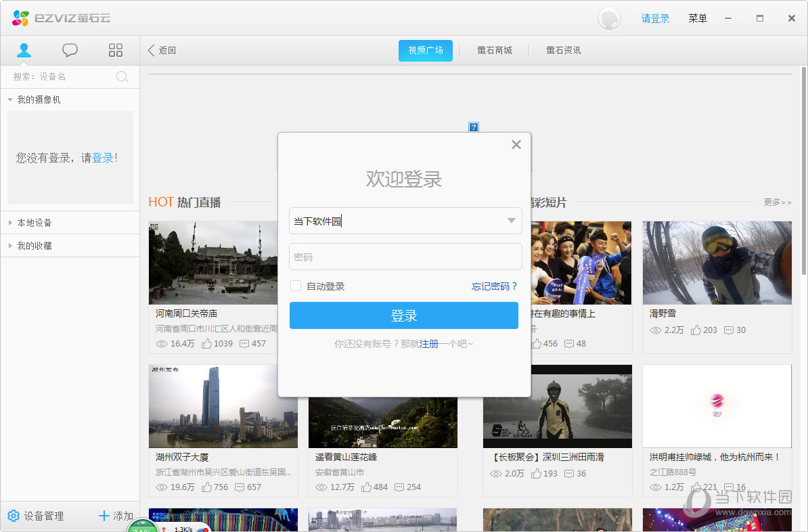808x532 pixels.
Task: Click the blue 登录 button
Action: (x=404, y=315)
